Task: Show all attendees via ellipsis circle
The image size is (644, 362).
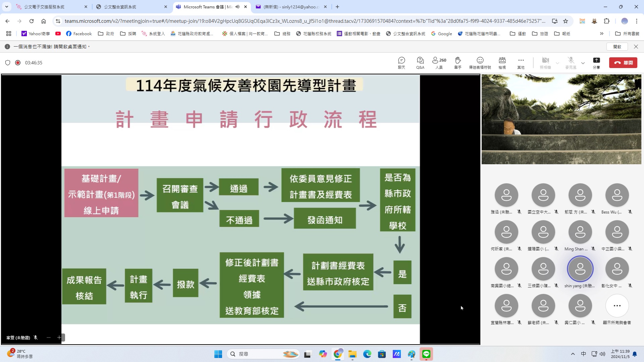Action: click(617, 306)
